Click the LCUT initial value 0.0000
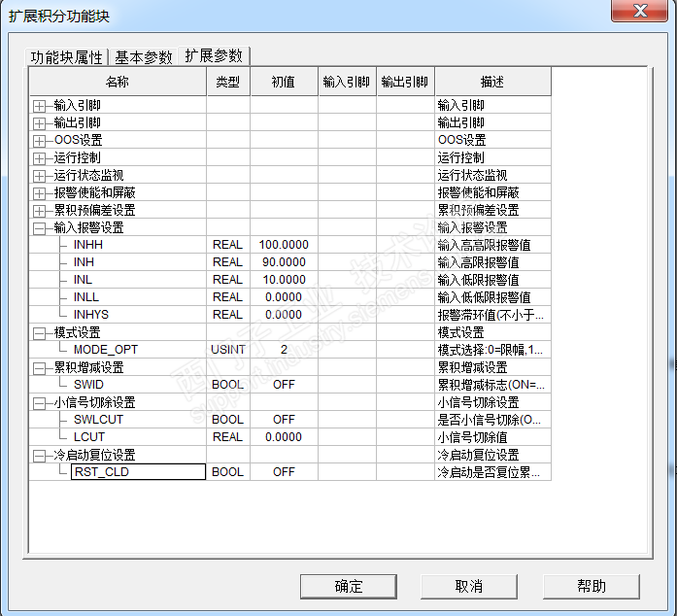The width and height of the screenshot is (677, 616). pyautogui.click(x=284, y=437)
